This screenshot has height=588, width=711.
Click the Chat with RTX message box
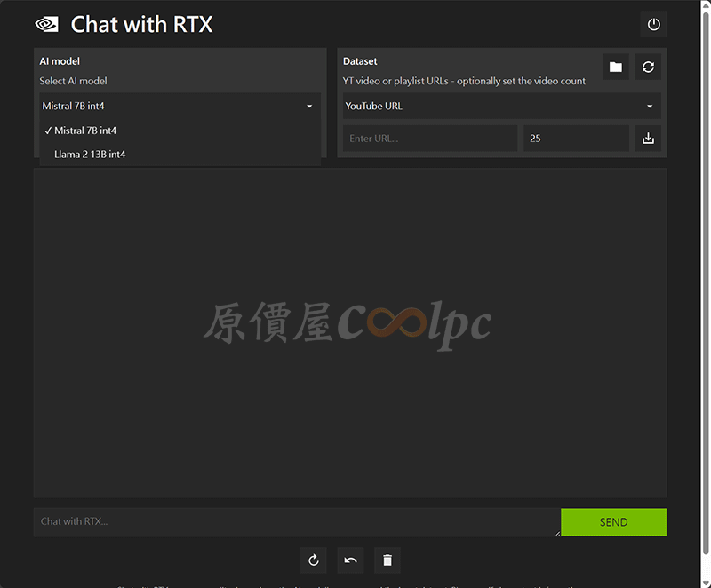tap(297, 522)
